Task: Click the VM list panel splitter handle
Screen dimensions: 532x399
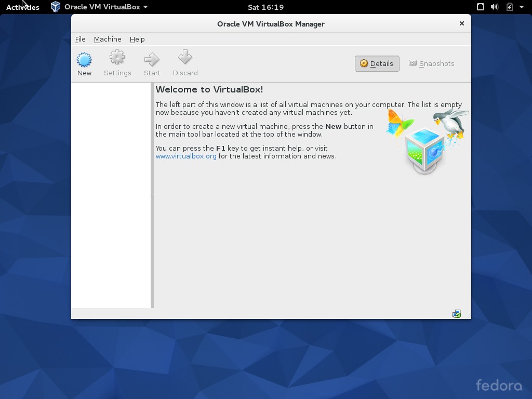Action: pyautogui.click(x=152, y=196)
